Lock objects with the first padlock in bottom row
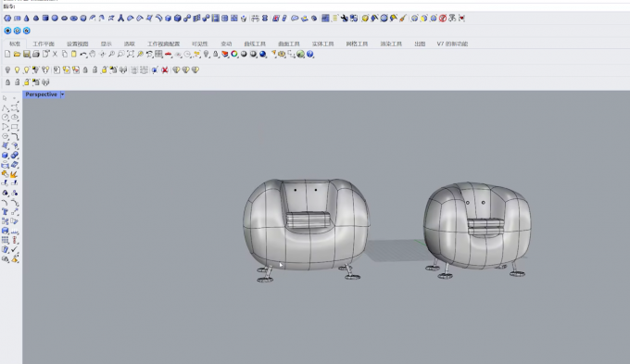This screenshot has height=364, width=630. tap(7, 82)
